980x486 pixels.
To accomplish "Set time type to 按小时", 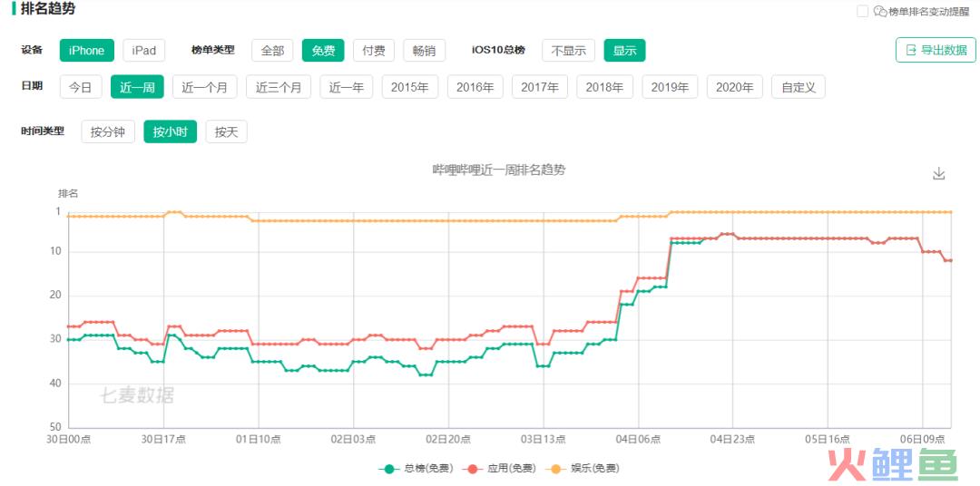I will pos(170,131).
